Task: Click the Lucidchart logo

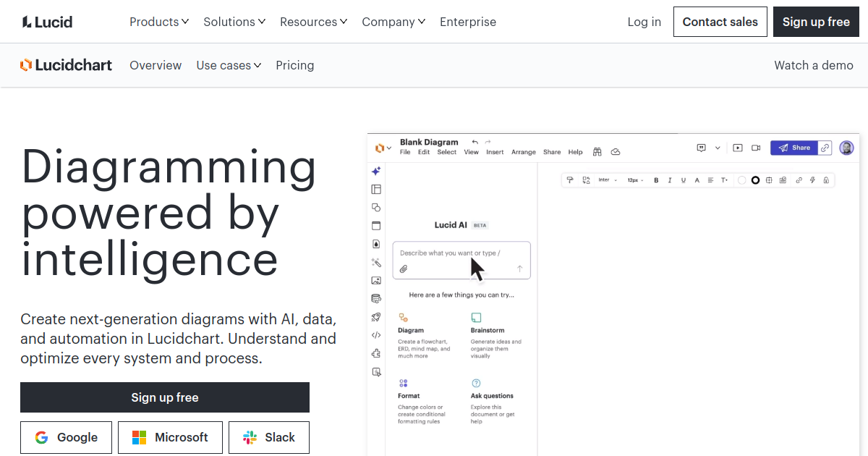Action: tap(66, 65)
